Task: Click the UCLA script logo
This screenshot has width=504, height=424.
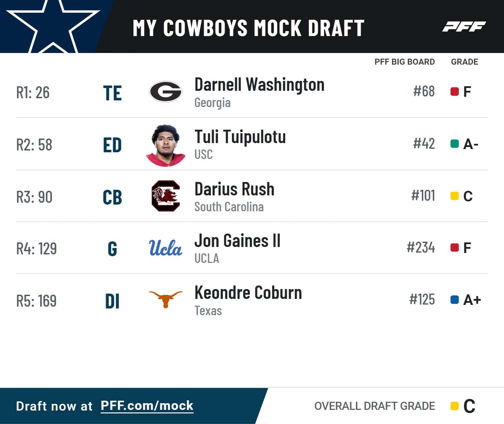Action: 166,248
